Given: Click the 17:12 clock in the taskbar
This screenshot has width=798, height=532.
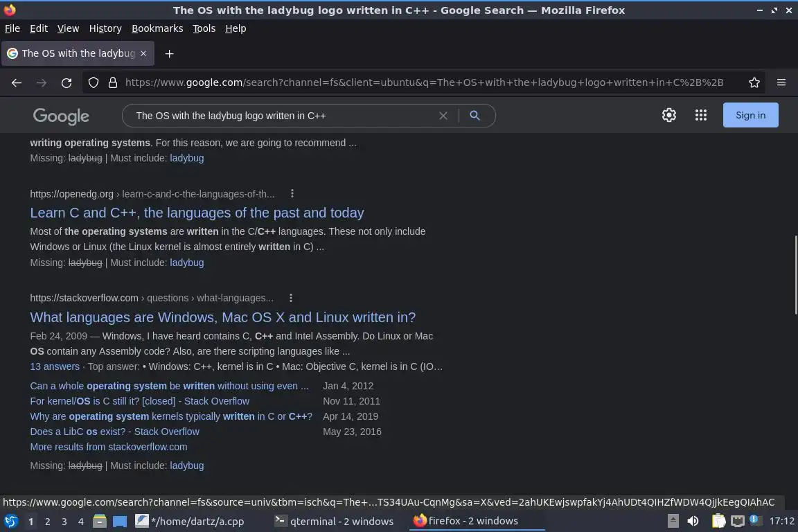Looking at the screenshot, I should coord(781,522).
